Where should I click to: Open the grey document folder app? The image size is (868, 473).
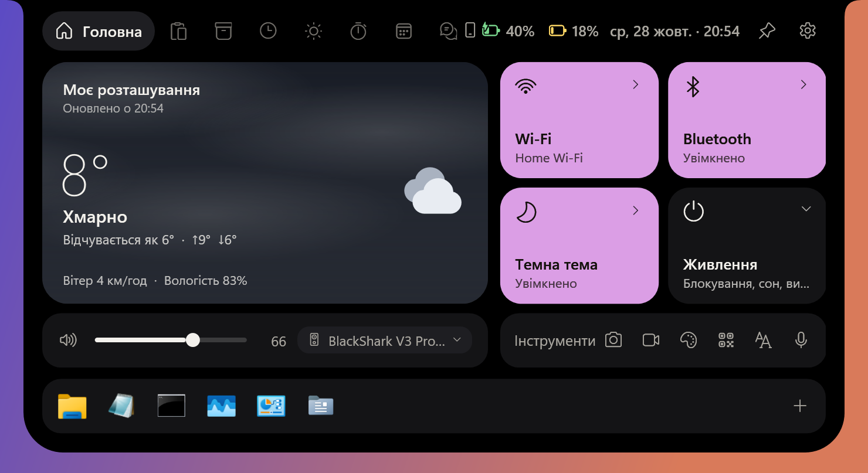(321, 406)
